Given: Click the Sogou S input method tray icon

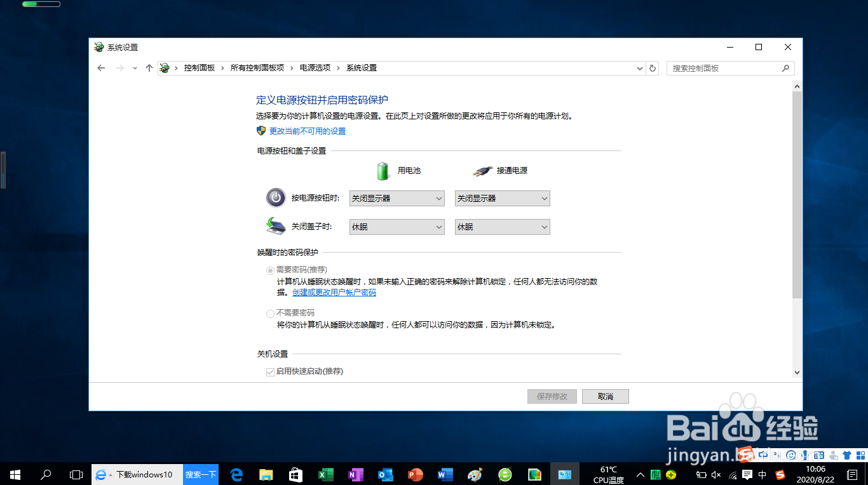Looking at the screenshot, I should 780,475.
